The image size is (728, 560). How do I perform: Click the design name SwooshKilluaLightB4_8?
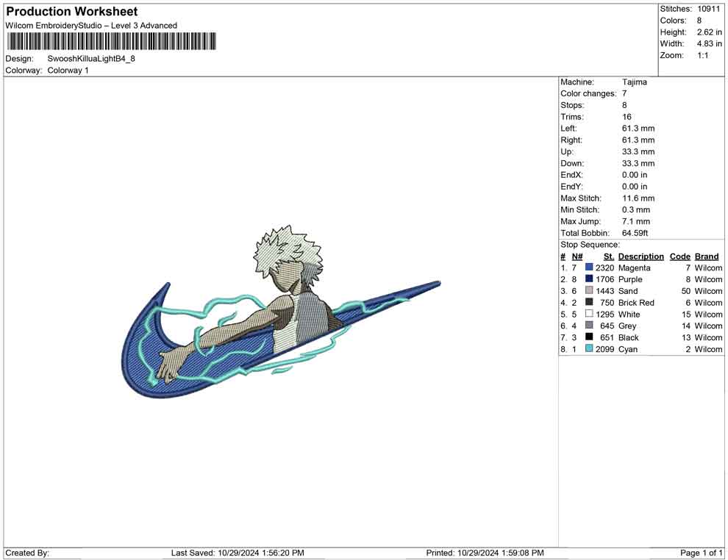[x=91, y=59]
